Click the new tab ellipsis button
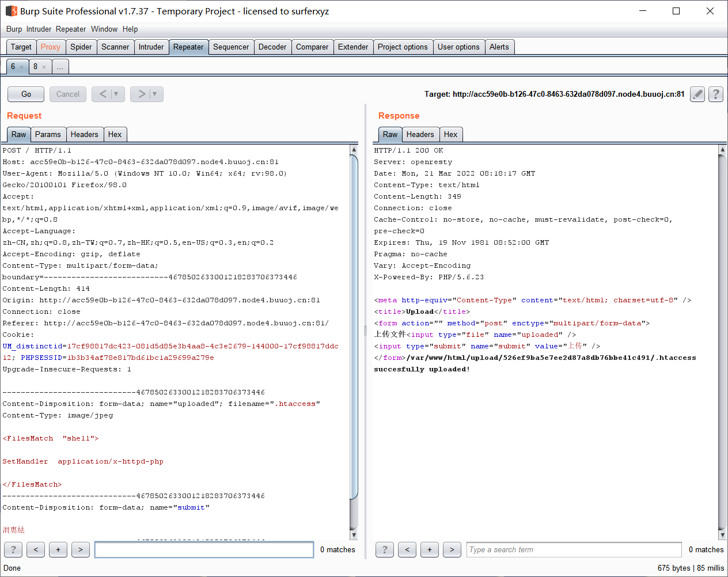 point(60,67)
